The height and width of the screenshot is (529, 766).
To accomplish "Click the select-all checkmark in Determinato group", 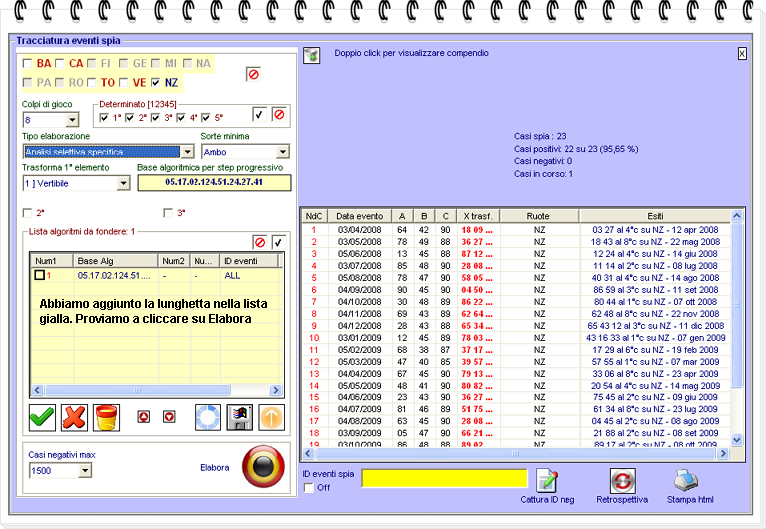I will [x=259, y=115].
